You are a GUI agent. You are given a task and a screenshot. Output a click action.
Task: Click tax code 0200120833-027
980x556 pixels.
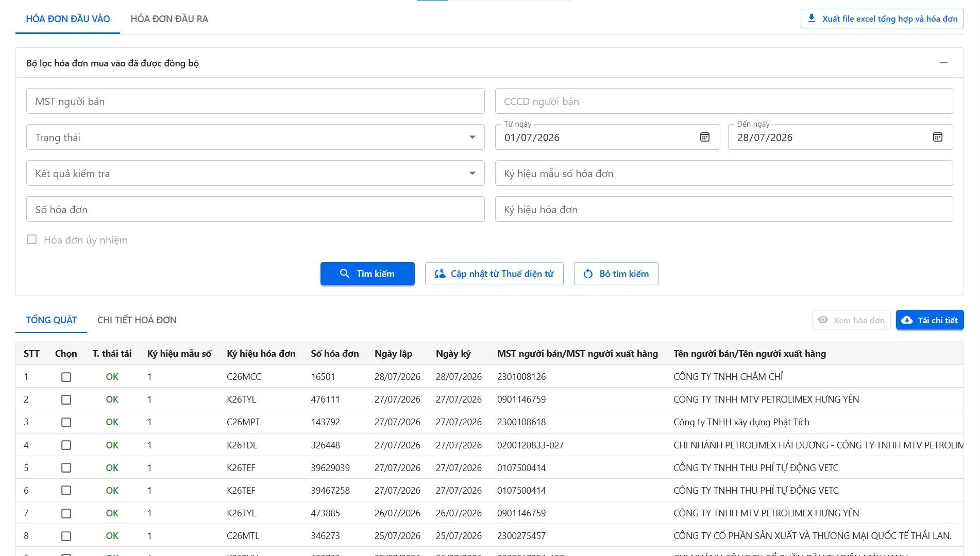(531, 445)
